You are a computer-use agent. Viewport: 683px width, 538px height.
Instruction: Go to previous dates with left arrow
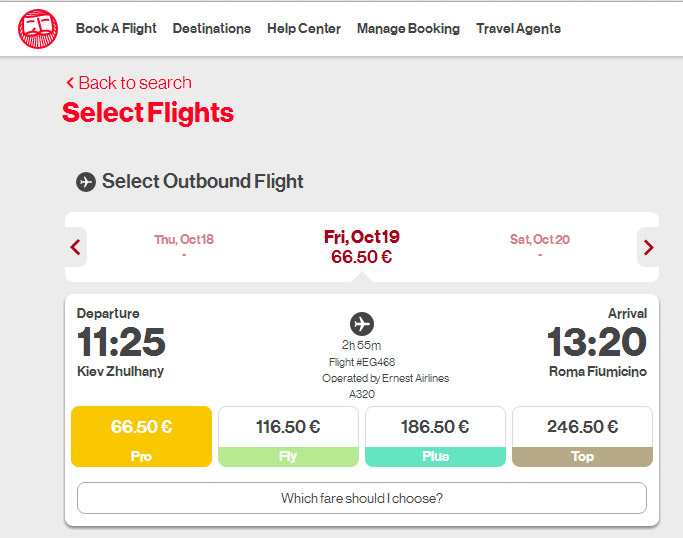pyautogui.click(x=75, y=247)
